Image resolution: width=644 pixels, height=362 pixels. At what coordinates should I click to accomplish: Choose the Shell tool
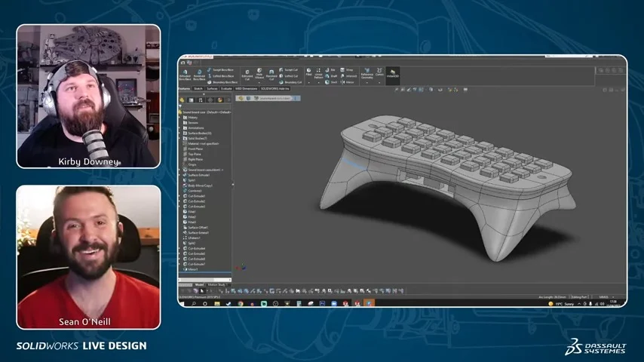click(331, 82)
